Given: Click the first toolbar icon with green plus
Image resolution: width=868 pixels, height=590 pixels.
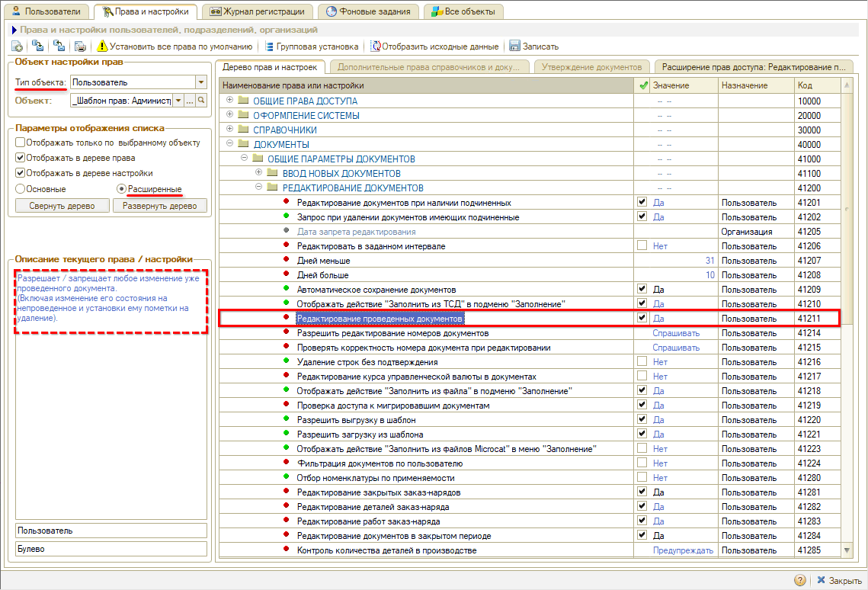Looking at the screenshot, I should 17,46.
